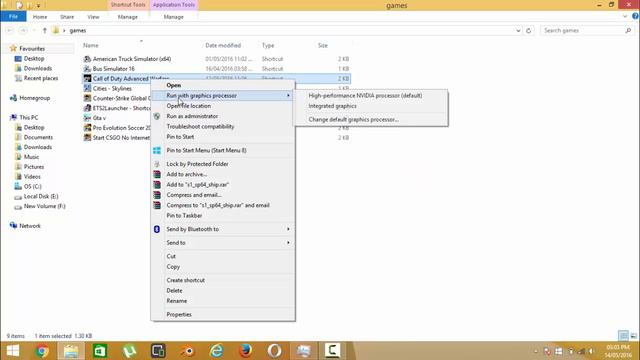Sort by the Date modified column header

223,45
